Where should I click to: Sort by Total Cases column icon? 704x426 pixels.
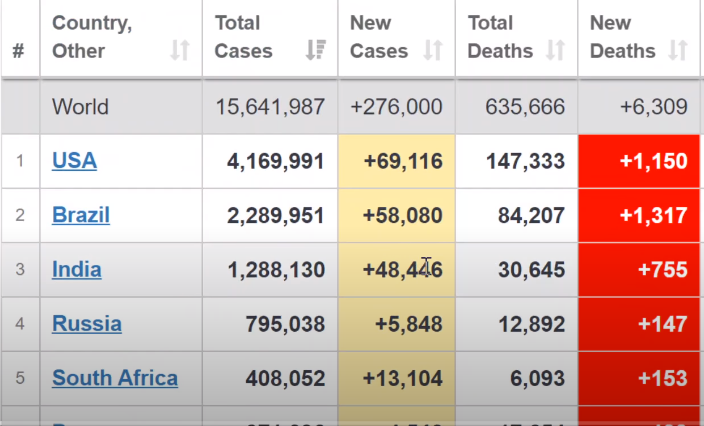(316, 50)
